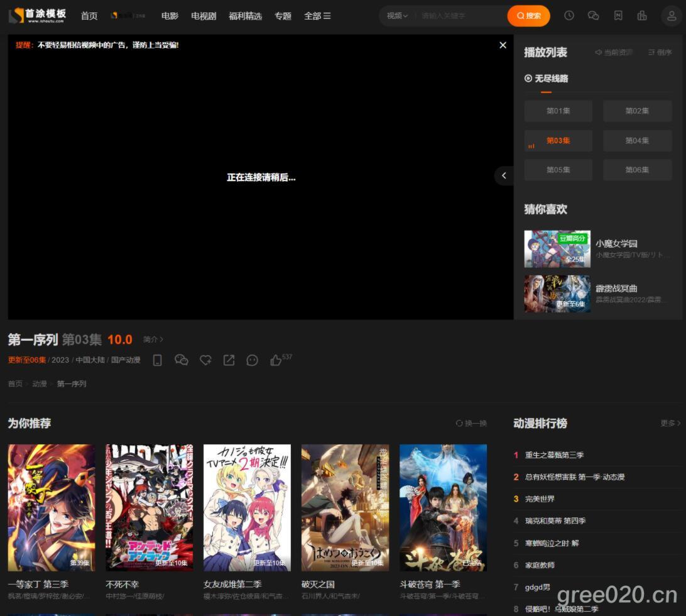Open the user profile icon
The image size is (686, 616).
672,16
